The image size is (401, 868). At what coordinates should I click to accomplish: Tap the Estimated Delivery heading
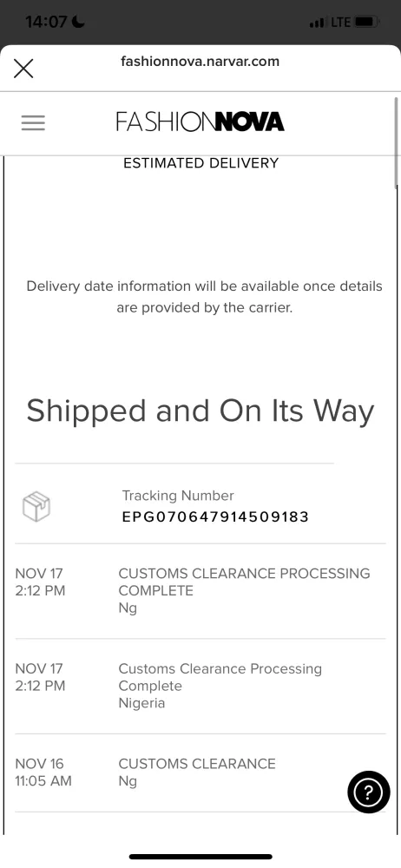point(200,163)
